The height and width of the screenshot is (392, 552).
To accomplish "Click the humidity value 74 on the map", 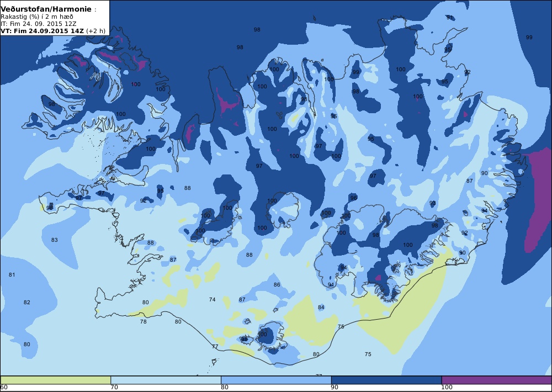I will point(212,300).
